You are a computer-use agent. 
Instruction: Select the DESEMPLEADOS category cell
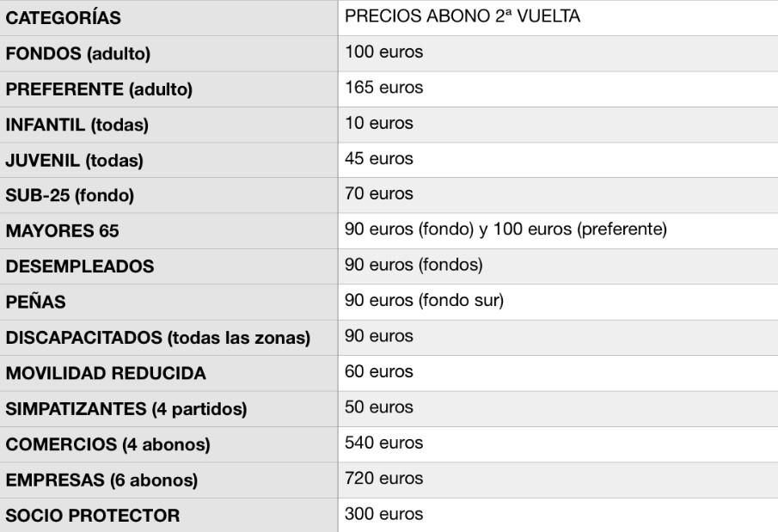click(x=80, y=266)
